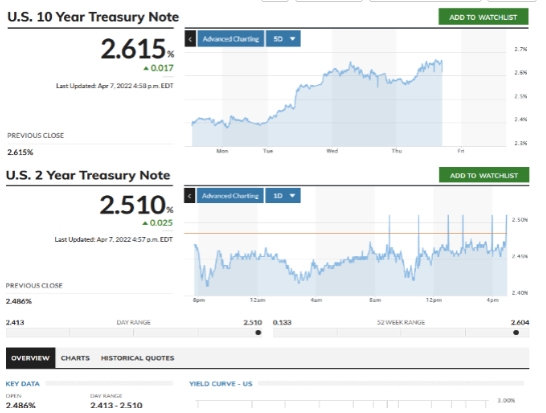The width and height of the screenshot is (546, 413).
Task: Click the U.S. 10 Year Treasury Note title
Action: click(93, 17)
